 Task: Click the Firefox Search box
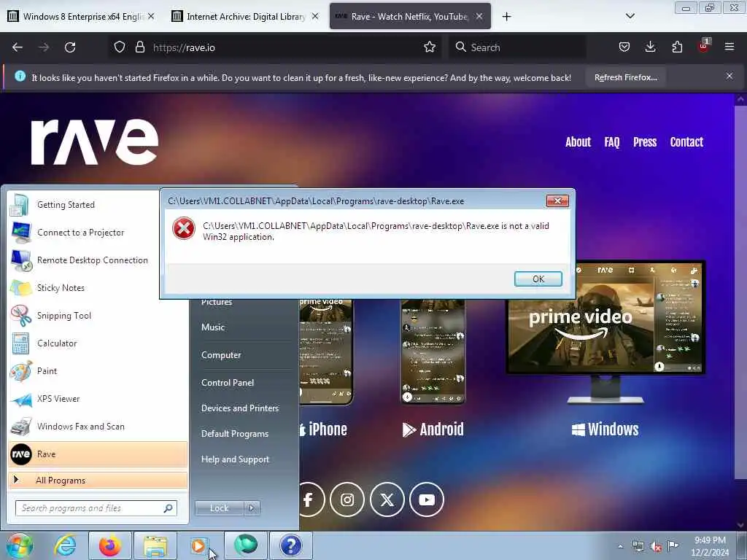[517, 47]
